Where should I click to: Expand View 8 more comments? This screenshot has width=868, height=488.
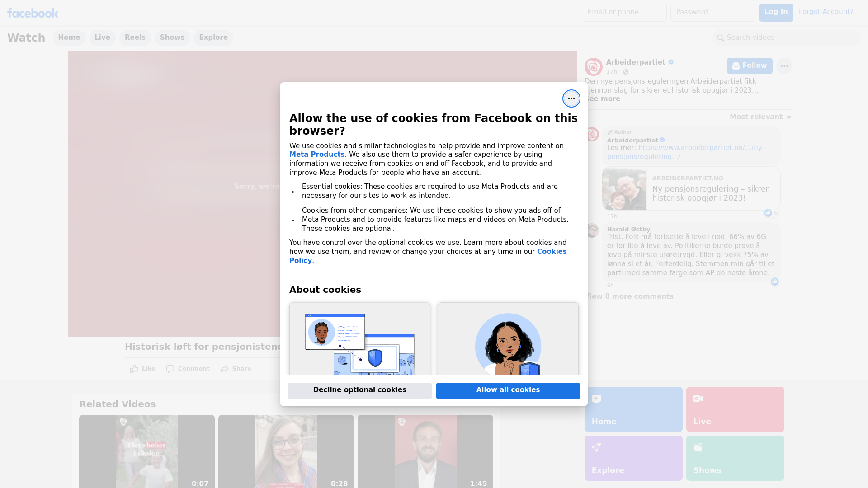[629, 296]
